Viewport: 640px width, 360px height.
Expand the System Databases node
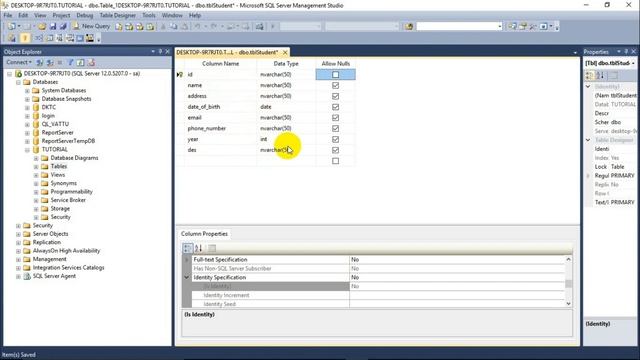(27, 91)
